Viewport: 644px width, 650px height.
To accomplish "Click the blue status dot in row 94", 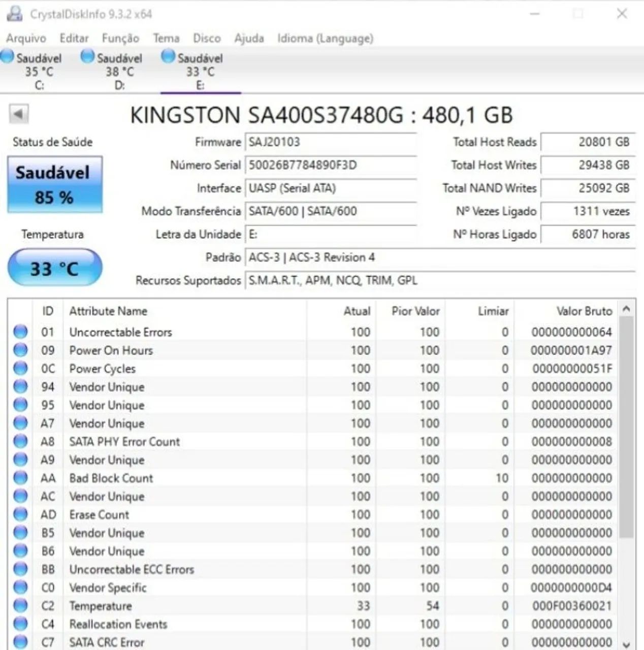I will 20,386.
